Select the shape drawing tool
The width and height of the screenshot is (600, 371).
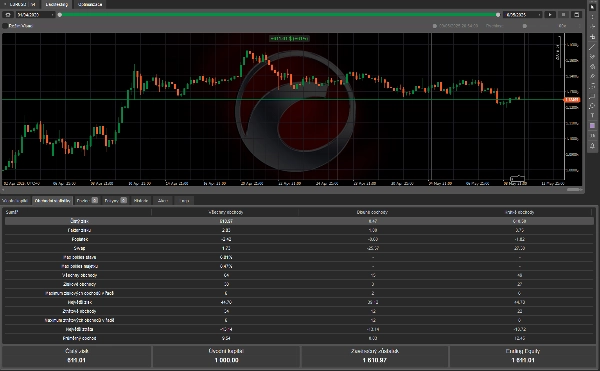coord(592,67)
